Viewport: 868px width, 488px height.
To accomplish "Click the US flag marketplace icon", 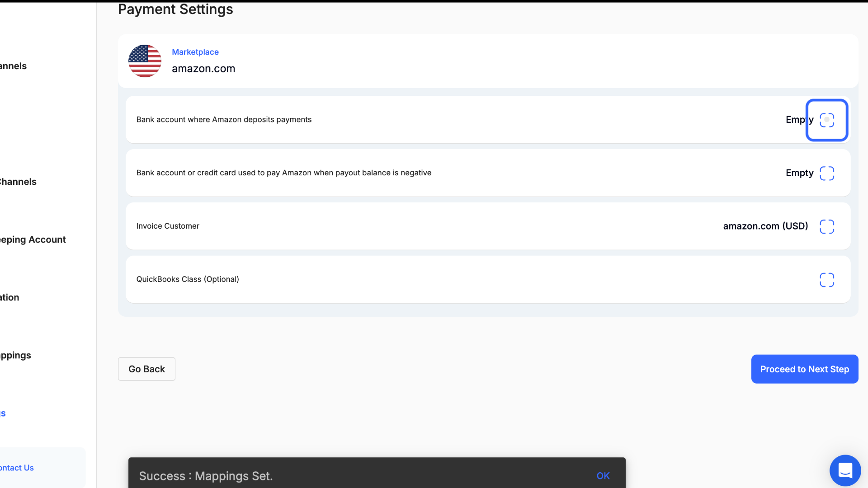I will point(145,61).
